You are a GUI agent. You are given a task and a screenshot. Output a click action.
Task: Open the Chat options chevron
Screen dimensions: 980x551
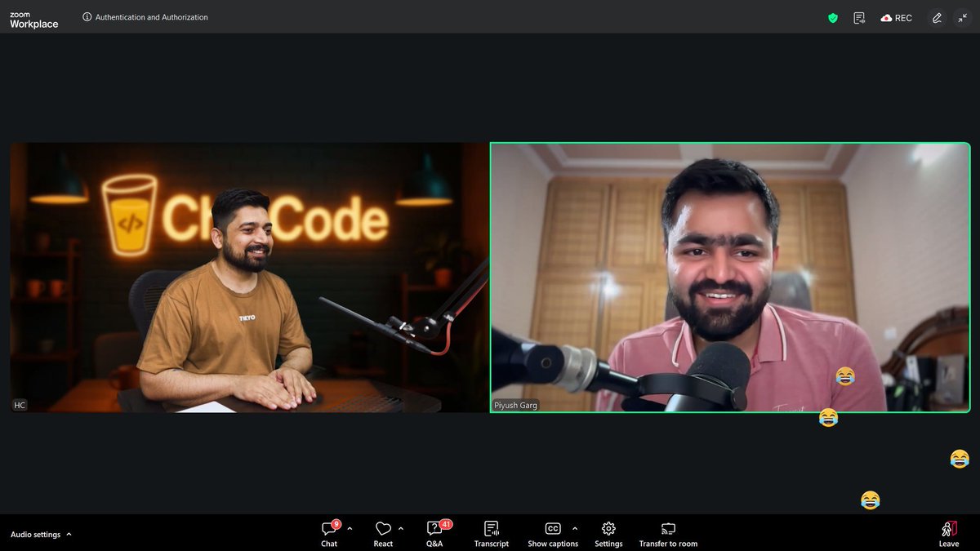[x=350, y=528]
